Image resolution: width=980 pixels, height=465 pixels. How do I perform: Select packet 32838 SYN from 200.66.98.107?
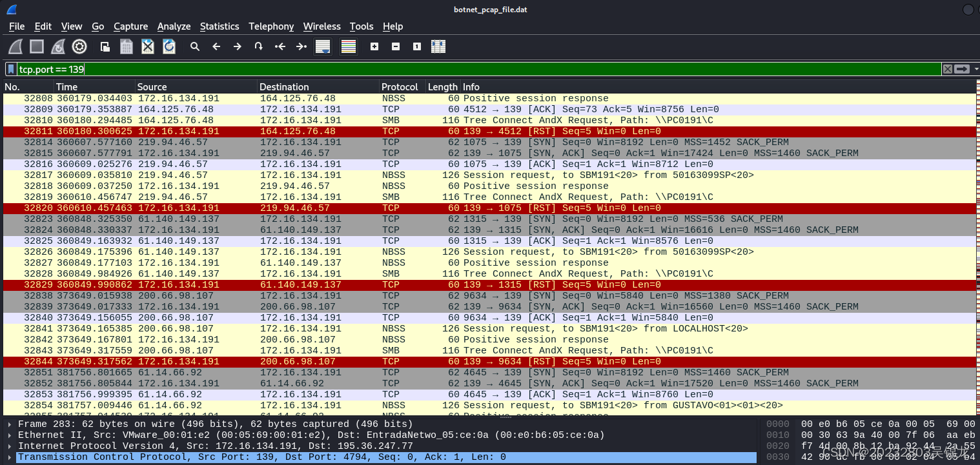489,296
